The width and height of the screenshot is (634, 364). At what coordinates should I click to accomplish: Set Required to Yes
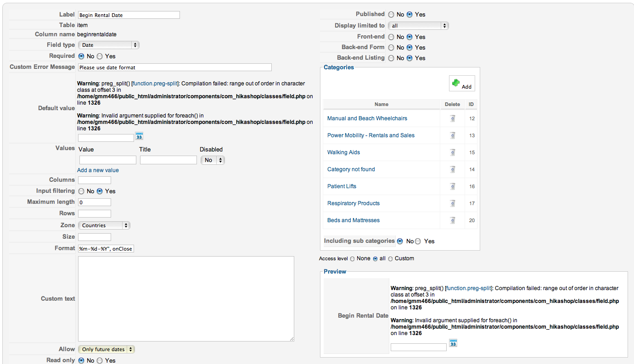point(100,56)
